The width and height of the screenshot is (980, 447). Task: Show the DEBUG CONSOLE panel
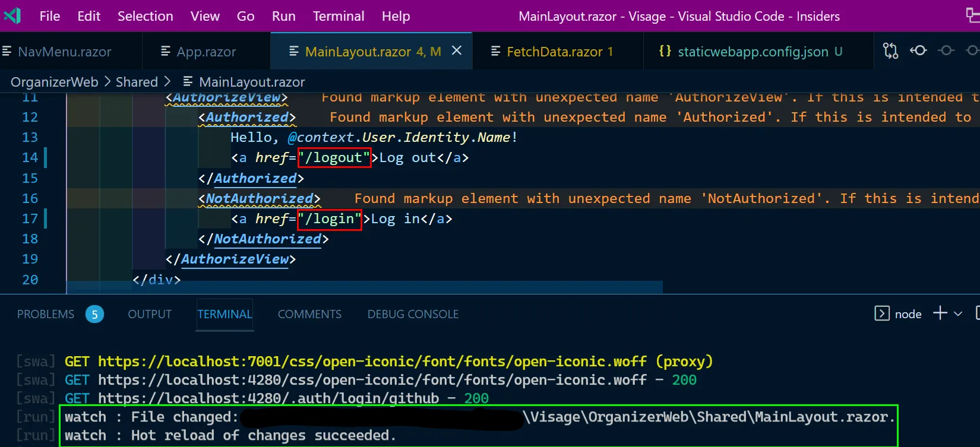pos(413,314)
